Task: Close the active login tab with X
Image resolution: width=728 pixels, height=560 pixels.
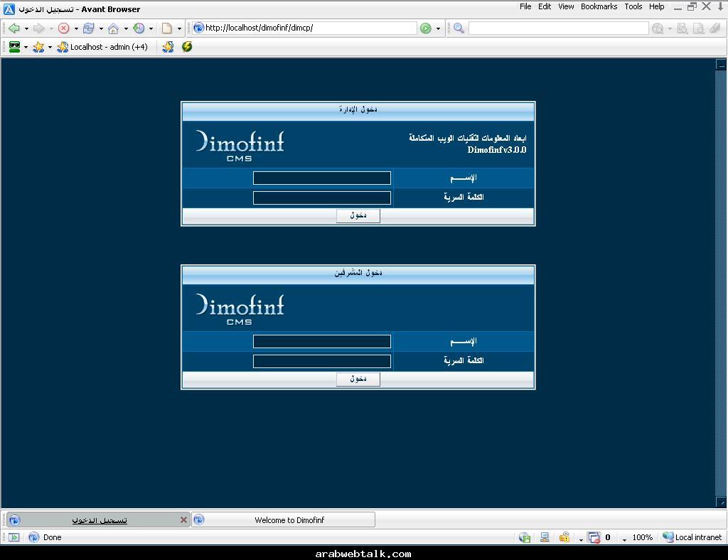Action: [183, 520]
